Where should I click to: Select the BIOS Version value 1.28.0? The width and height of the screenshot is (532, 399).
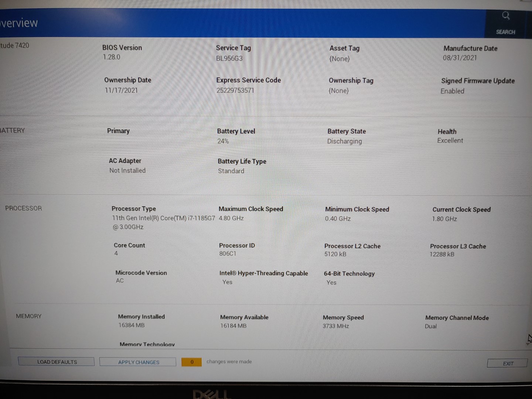pos(112,57)
